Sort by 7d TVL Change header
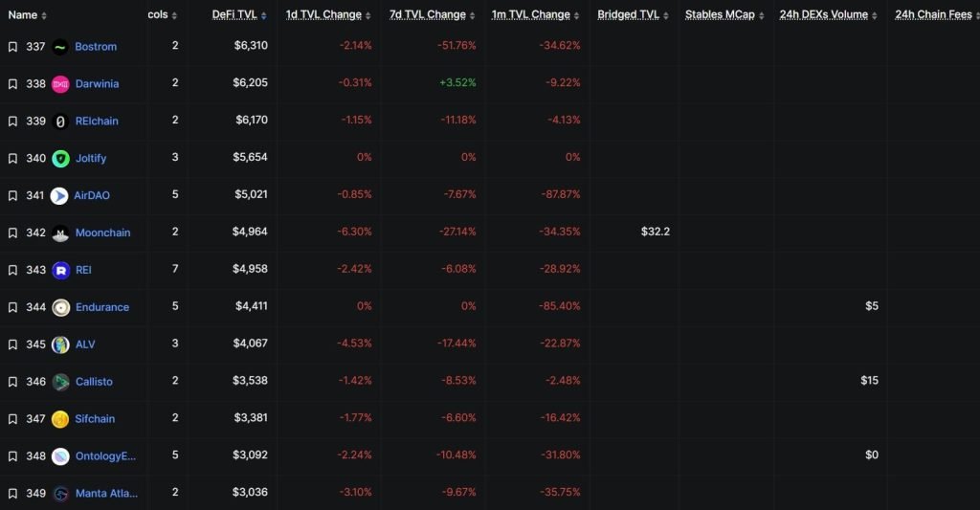980x510 pixels. coord(428,15)
